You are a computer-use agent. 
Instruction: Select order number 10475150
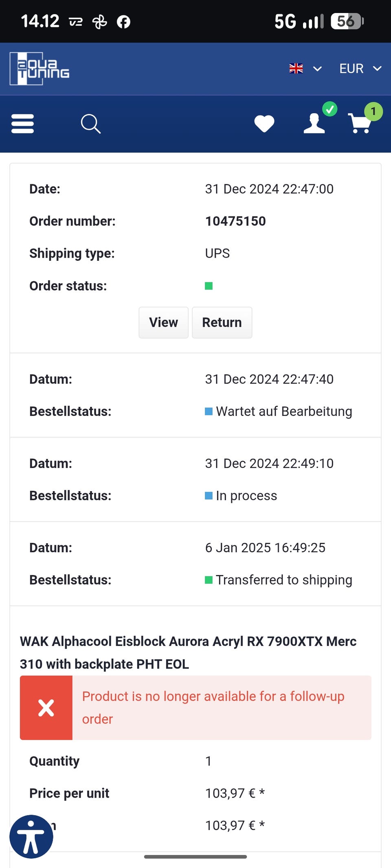click(235, 221)
